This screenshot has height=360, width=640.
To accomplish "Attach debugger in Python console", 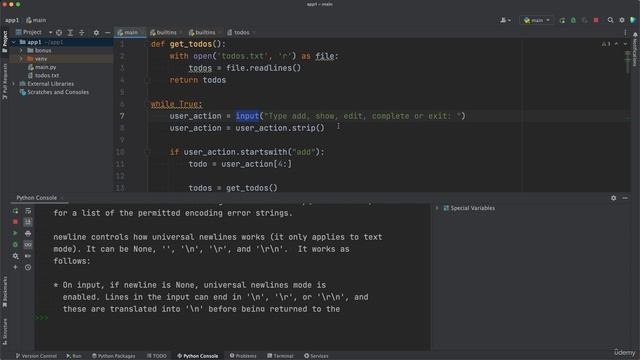I will click(x=15, y=244).
